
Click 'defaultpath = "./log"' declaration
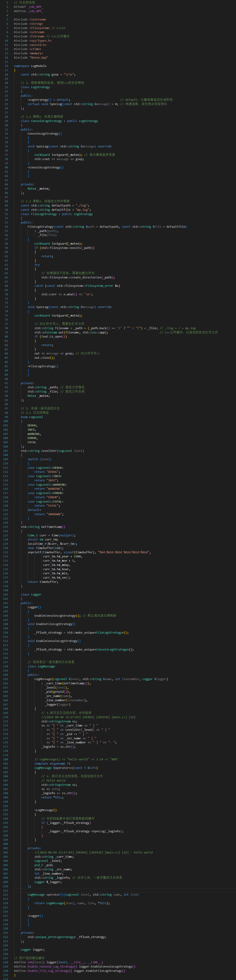[x=55, y=205]
